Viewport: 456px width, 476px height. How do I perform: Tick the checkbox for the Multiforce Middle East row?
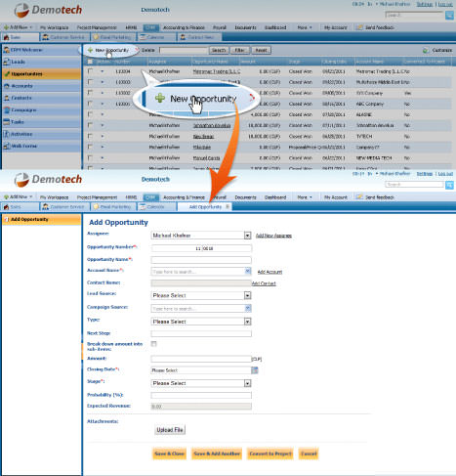tap(90, 82)
